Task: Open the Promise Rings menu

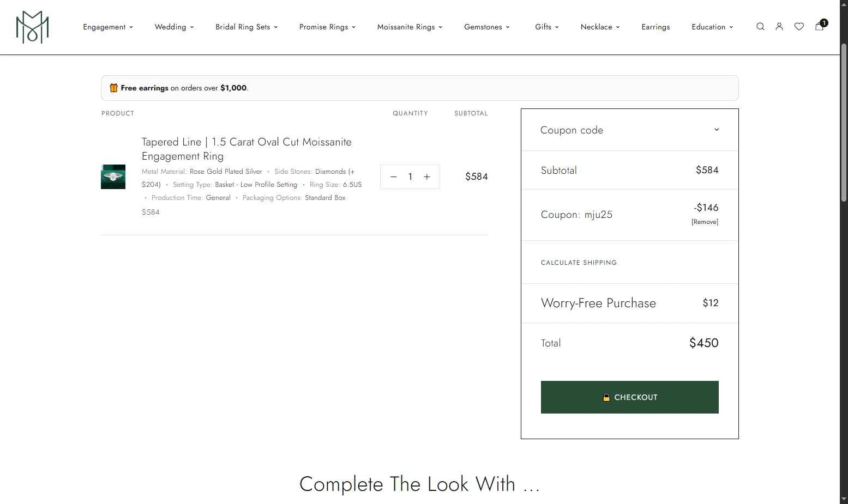Action: [x=327, y=27]
